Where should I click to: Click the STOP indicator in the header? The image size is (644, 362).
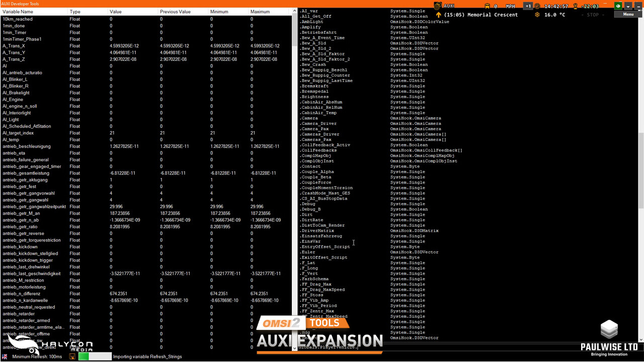(593, 15)
